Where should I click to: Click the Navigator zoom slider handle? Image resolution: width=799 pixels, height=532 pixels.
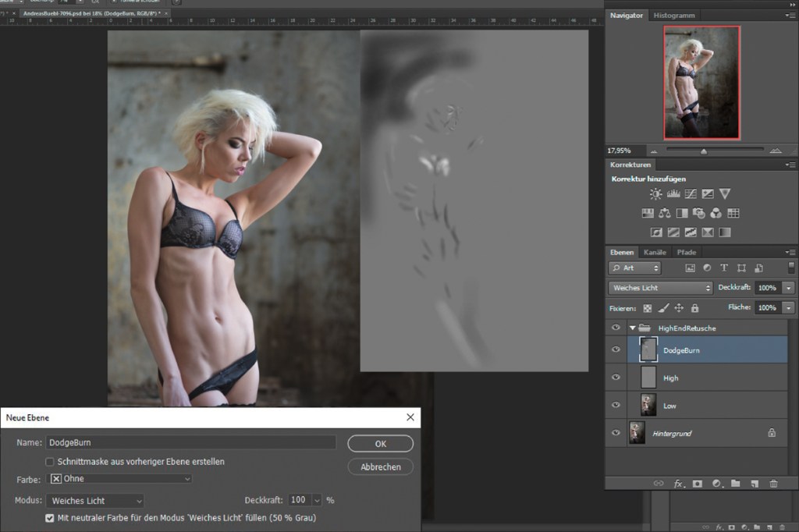(x=704, y=151)
